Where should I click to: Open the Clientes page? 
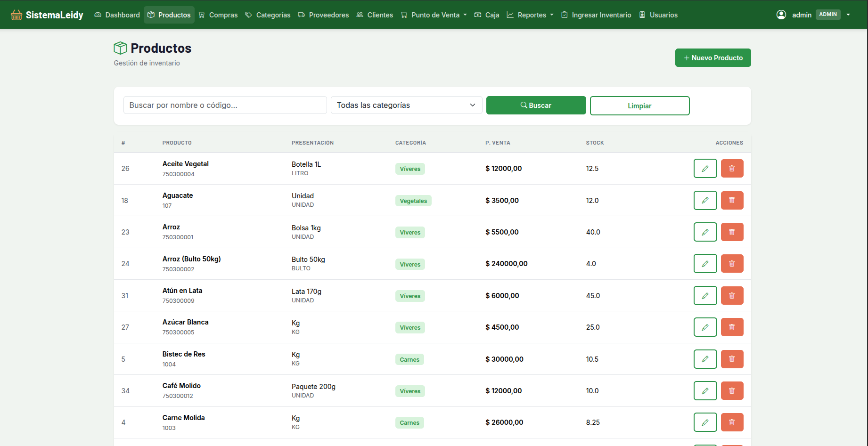[375, 15]
